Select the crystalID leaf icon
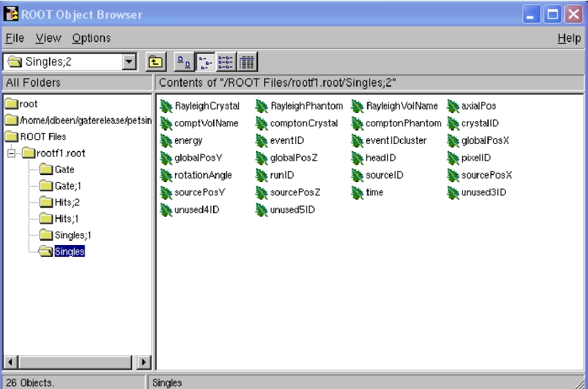The image size is (588, 389). [453, 123]
